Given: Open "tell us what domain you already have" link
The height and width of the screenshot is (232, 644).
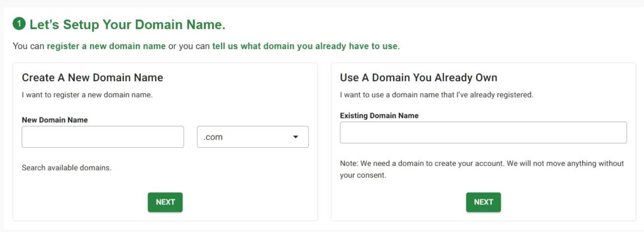Looking at the screenshot, I should (x=305, y=46).
